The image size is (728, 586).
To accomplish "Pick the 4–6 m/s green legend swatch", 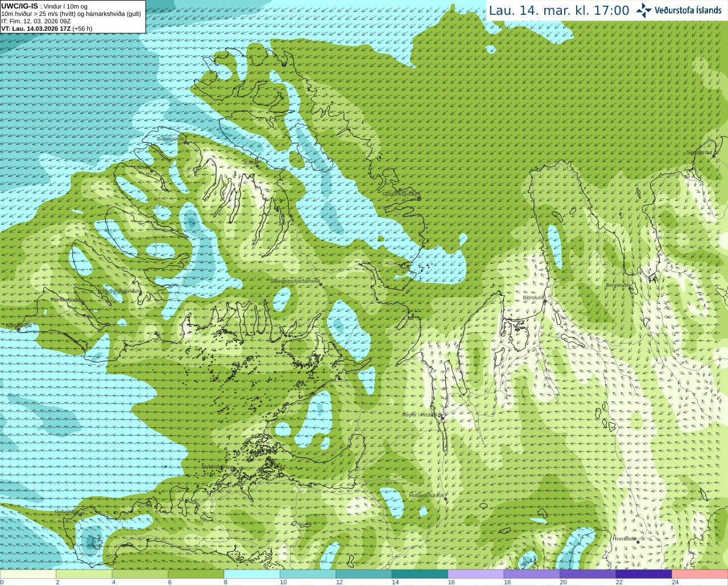I will tap(140, 573).
